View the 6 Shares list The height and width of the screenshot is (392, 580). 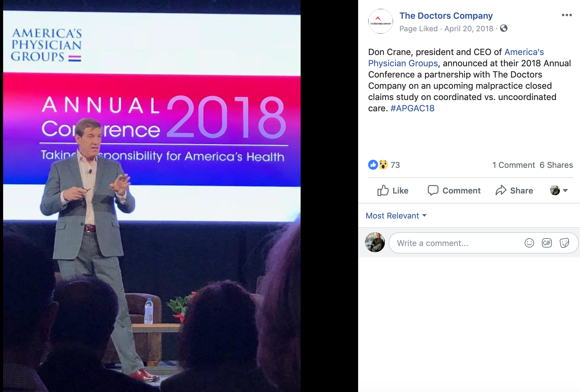point(556,165)
